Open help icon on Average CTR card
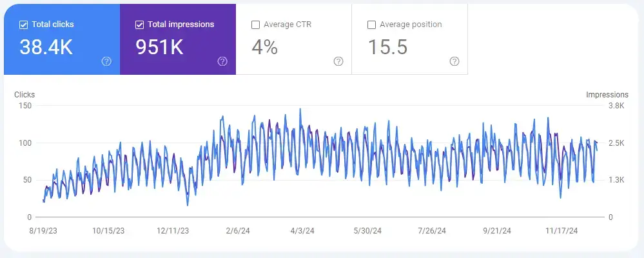 click(x=338, y=62)
